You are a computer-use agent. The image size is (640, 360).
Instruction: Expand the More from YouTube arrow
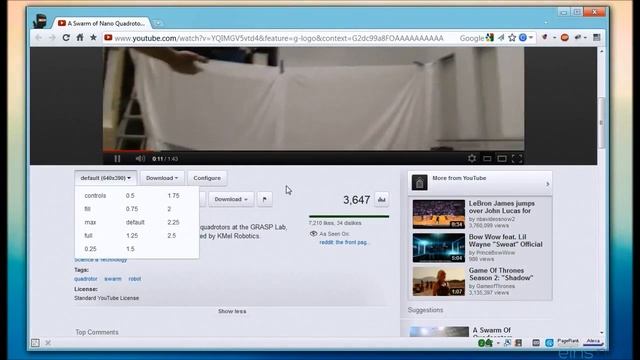click(x=547, y=184)
